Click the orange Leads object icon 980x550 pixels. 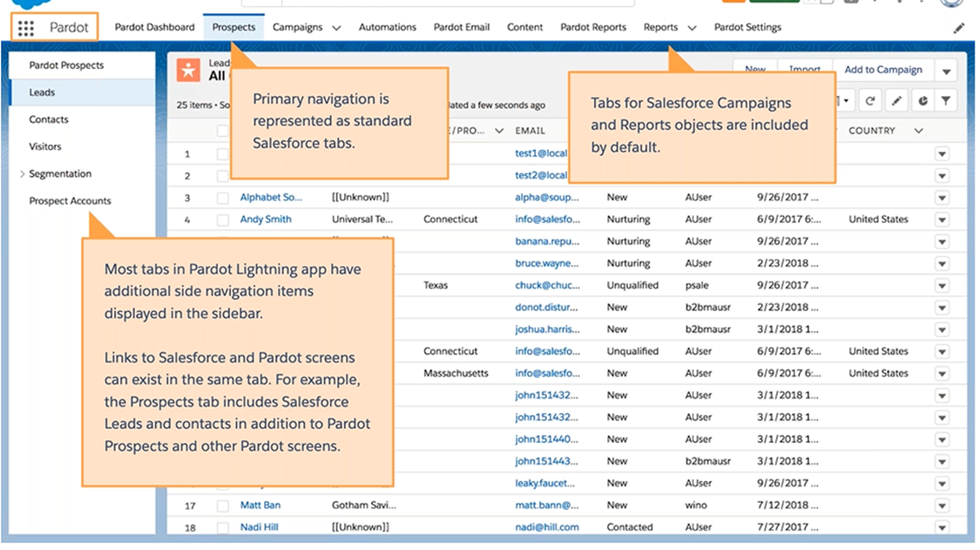[x=187, y=70]
